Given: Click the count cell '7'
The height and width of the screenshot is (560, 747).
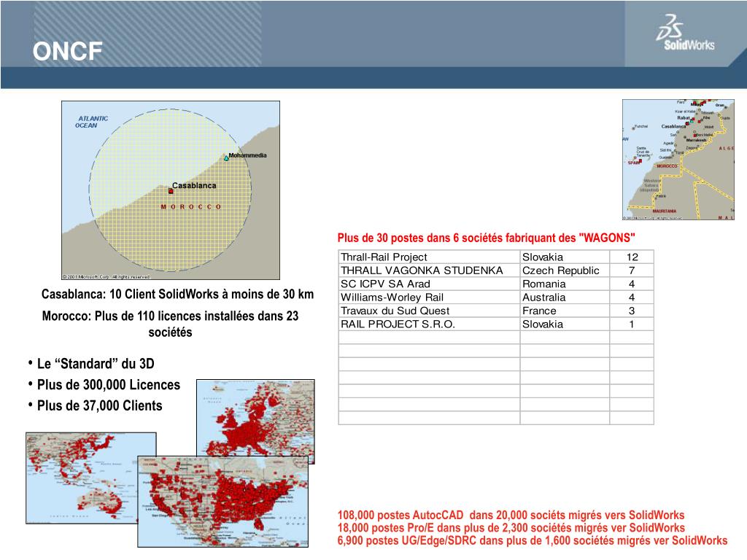Looking at the screenshot, I should (x=632, y=270).
